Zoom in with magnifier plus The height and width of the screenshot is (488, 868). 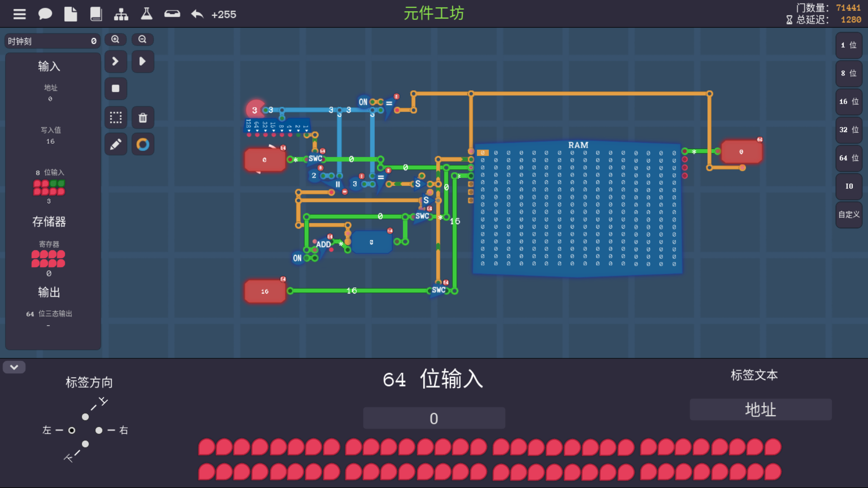[116, 39]
